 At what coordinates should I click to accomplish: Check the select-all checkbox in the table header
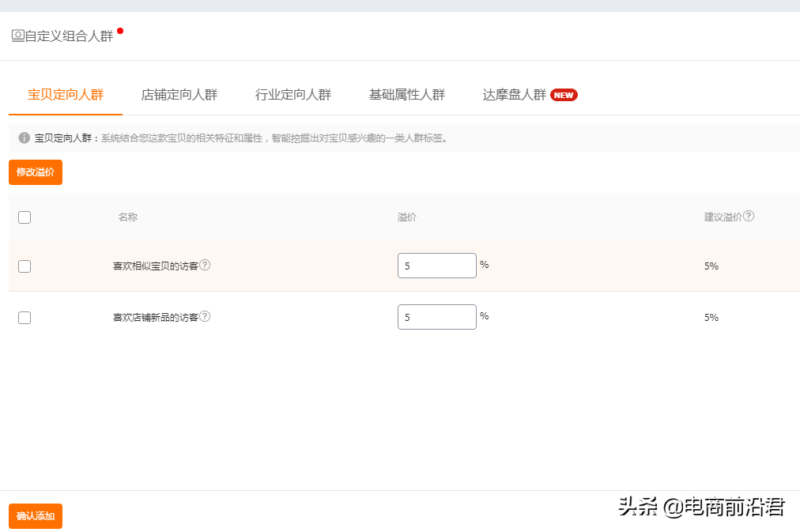[x=25, y=217]
